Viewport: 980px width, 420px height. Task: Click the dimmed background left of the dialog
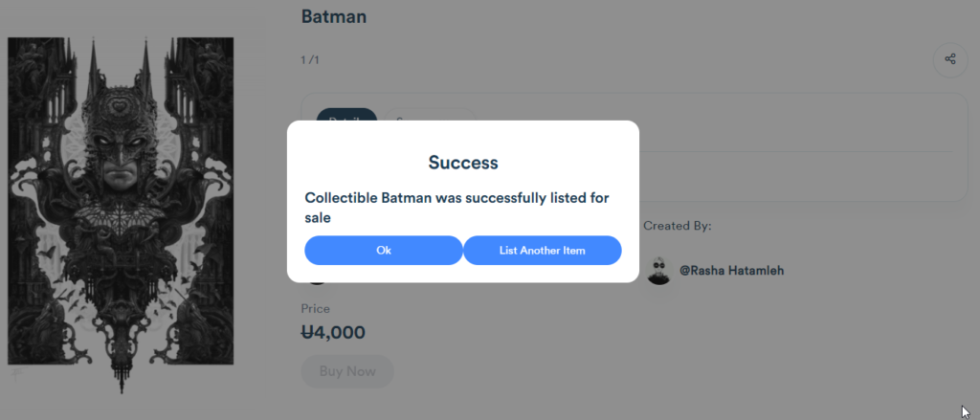(x=262, y=200)
